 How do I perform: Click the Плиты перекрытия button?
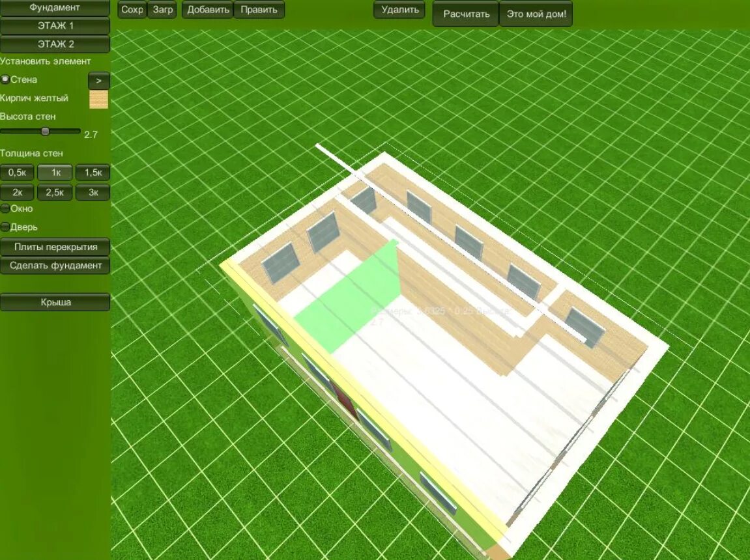click(55, 247)
